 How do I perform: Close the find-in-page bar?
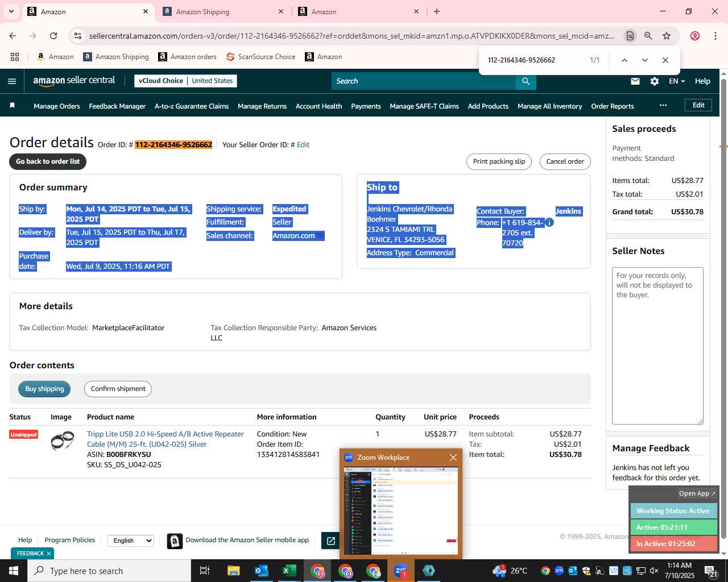pos(665,60)
